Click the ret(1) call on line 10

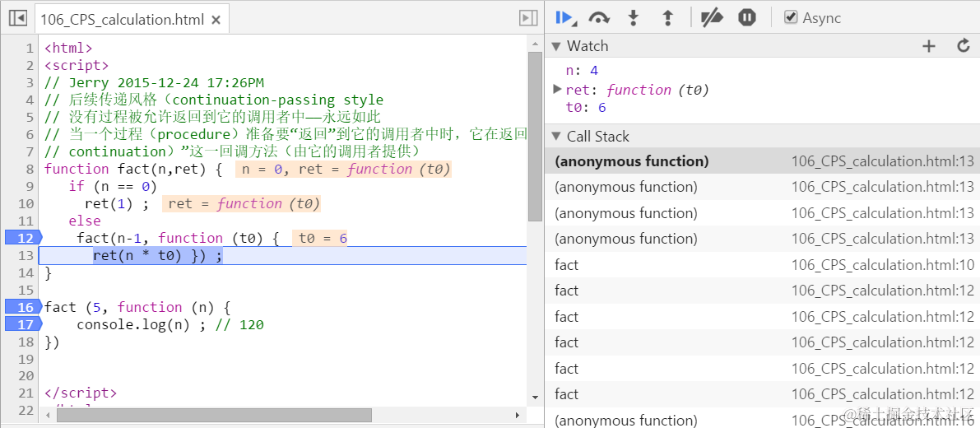point(116,203)
